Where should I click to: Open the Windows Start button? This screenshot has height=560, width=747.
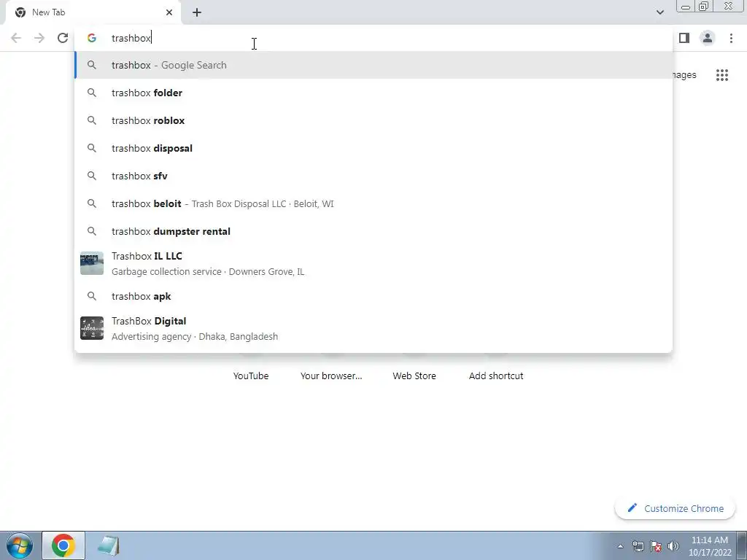pos(20,545)
